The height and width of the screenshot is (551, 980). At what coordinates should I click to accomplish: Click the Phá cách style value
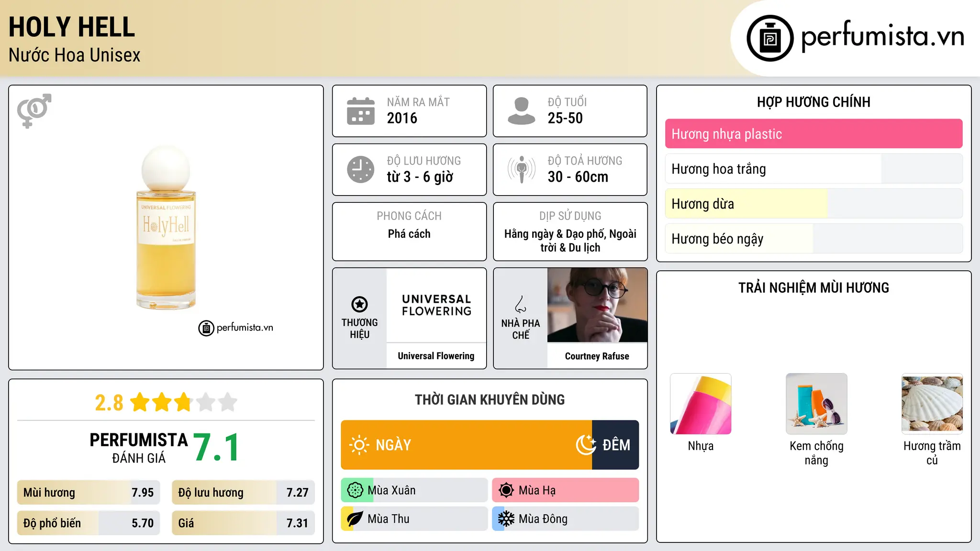pyautogui.click(x=409, y=234)
